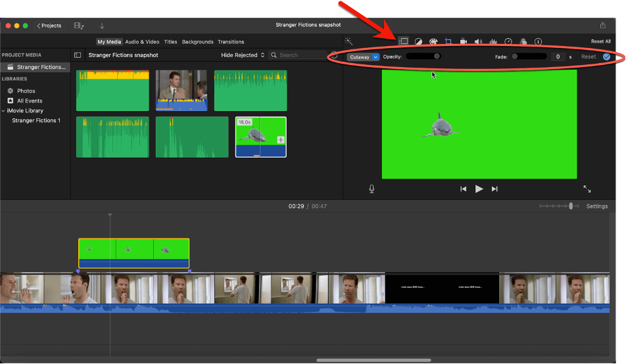Select the black title card timeline clip
Screen dimensions: 626x364
tap(442, 288)
